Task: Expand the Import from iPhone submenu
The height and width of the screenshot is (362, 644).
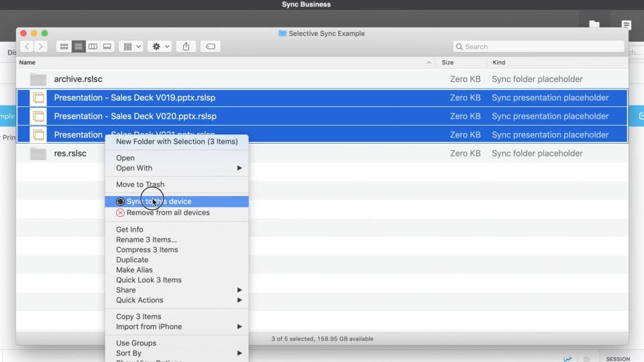Action: click(x=176, y=326)
